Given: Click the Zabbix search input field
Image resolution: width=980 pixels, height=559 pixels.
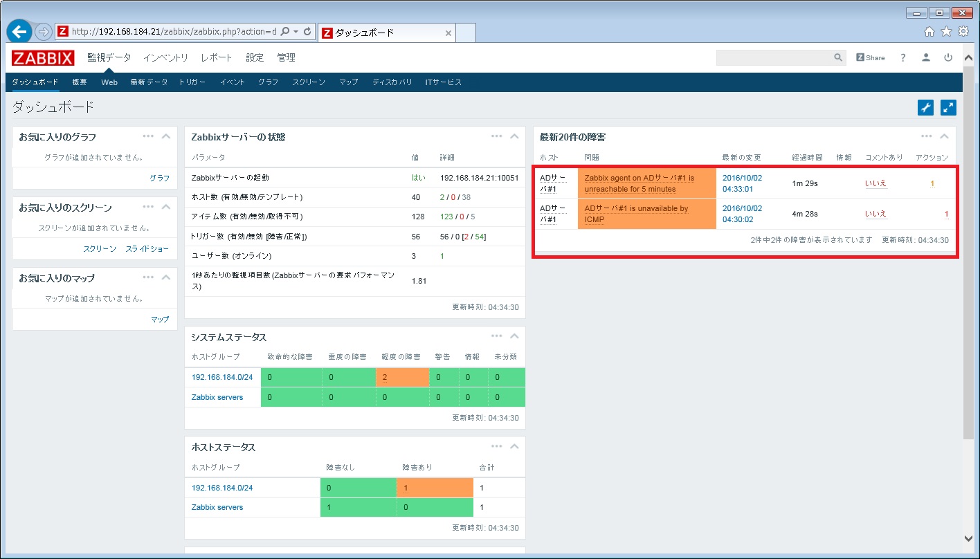Looking at the screenshot, I should click(x=775, y=58).
